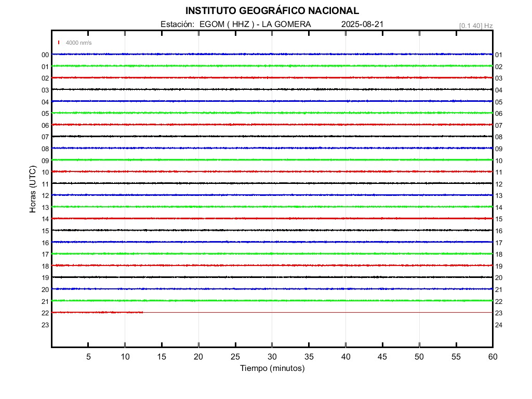Click minute label 35 on time axis
Viewport: 532px width, 399px height.
309,356
